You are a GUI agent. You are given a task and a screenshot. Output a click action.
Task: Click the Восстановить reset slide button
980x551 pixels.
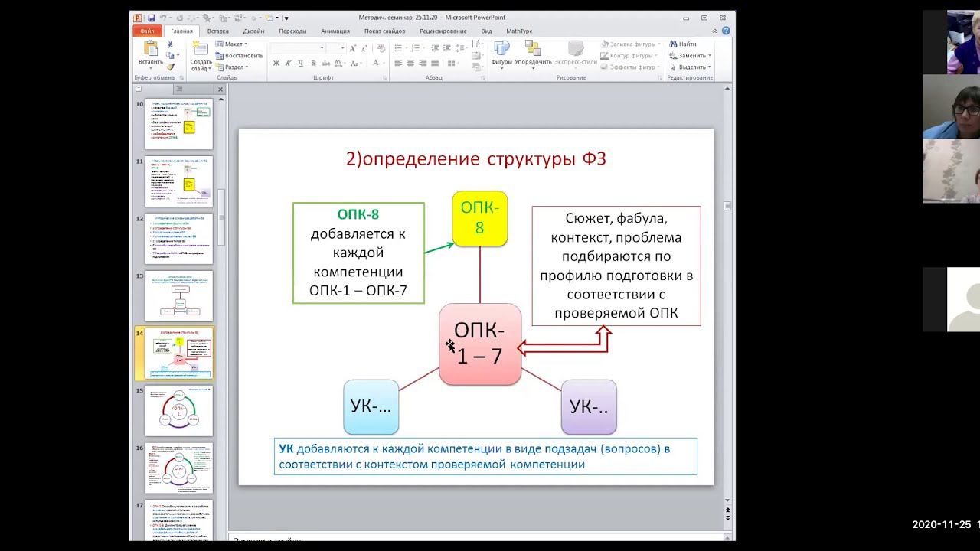click(x=238, y=55)
